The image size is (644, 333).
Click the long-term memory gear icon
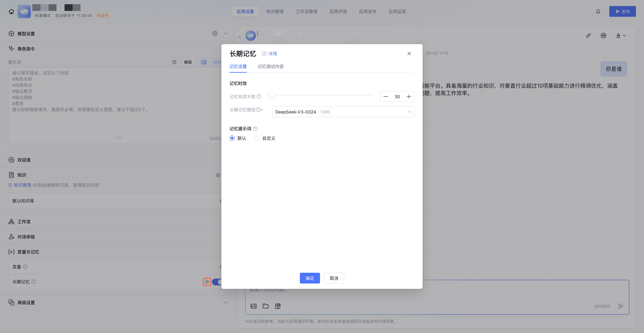pos(207,282)
